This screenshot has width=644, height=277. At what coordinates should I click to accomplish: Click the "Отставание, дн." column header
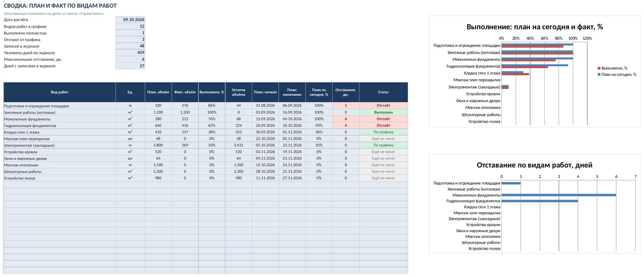pos(346,92)
